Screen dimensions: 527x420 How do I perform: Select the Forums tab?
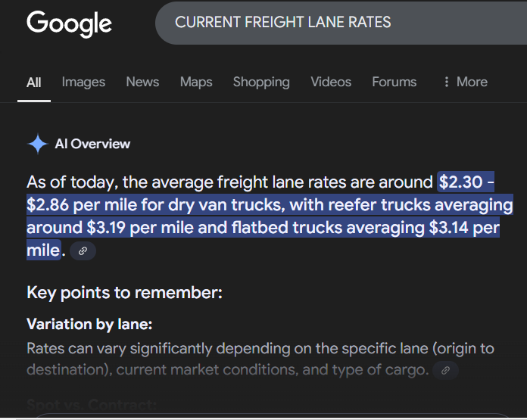pos(394,82)
